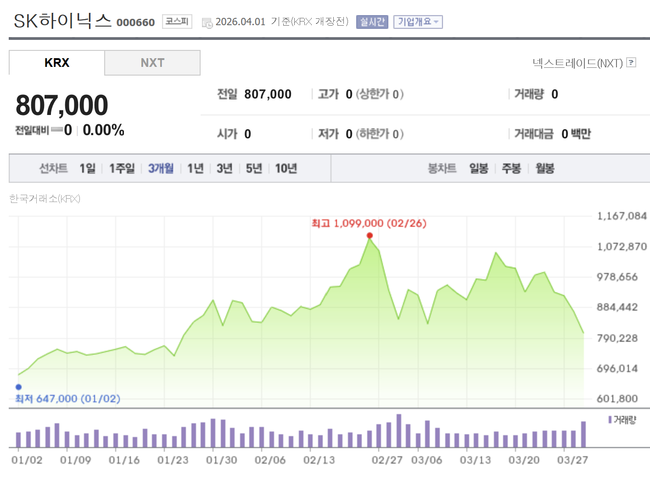Click the calendar icon beside the date
Screen dimensions: 650x481
(x=206, y=21)
